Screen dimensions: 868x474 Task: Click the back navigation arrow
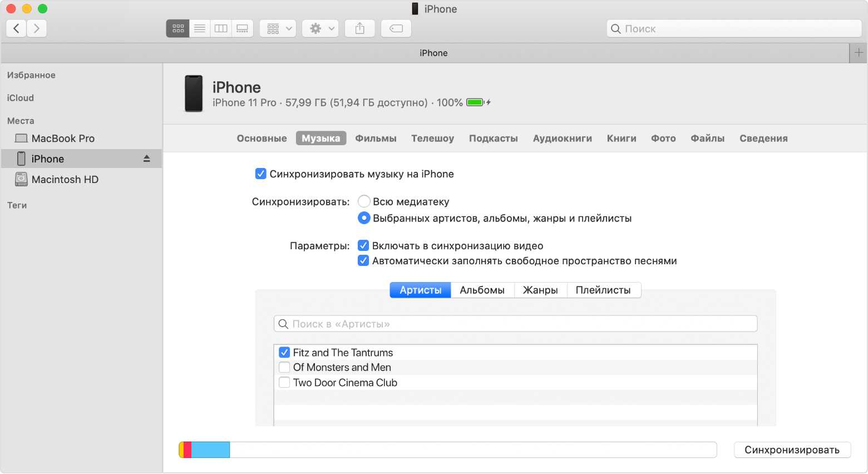point(16,28)
